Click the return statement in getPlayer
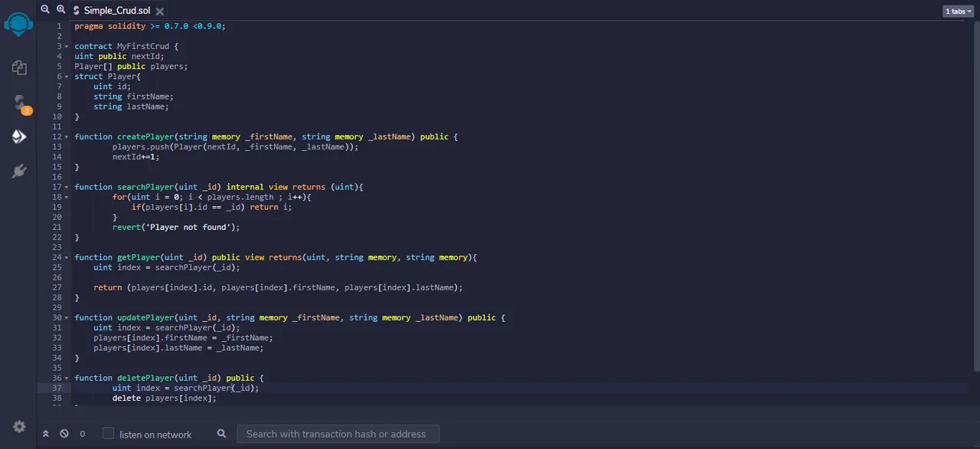 (279, 287)
